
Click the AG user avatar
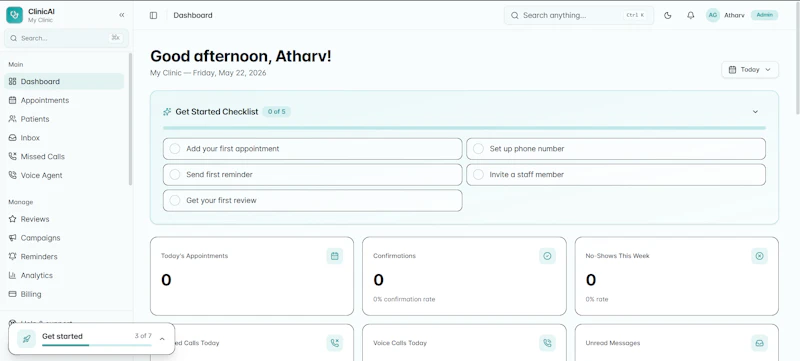point(713,15)
